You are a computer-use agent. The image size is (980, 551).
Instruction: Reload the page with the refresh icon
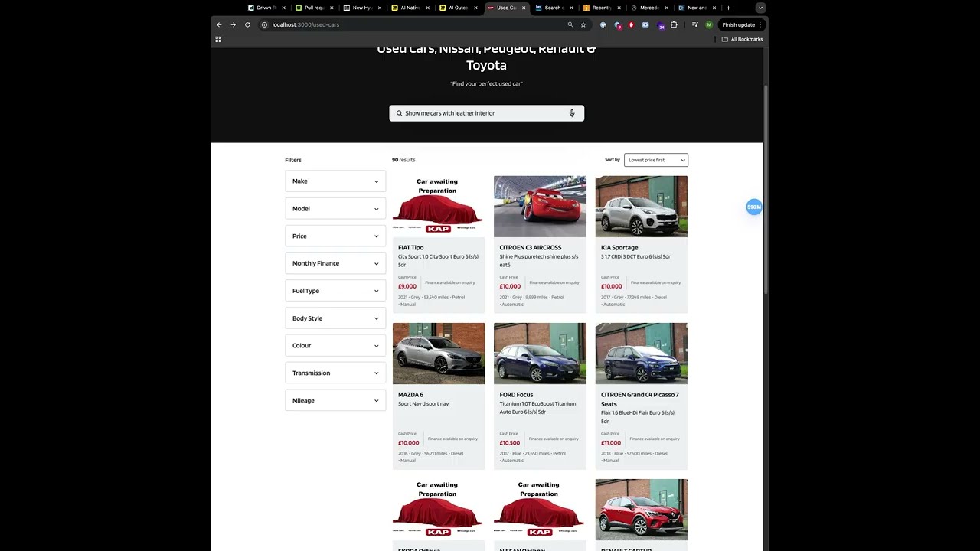[247, 24]
